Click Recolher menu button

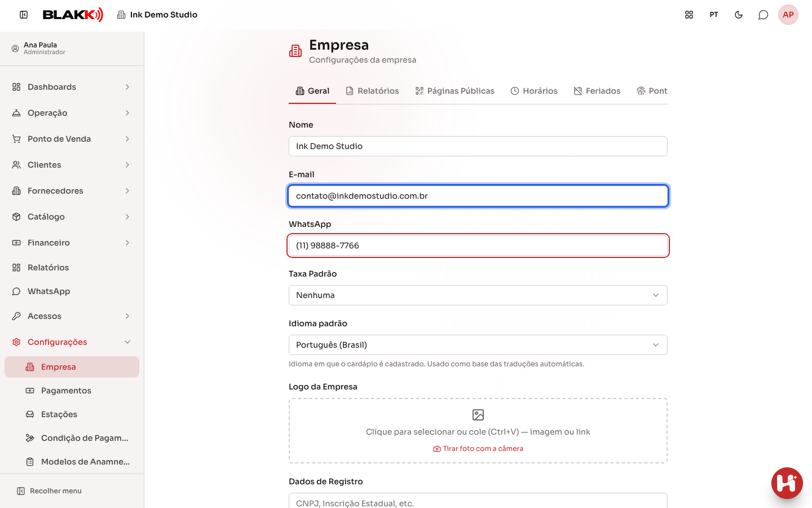tap(49, 491)
